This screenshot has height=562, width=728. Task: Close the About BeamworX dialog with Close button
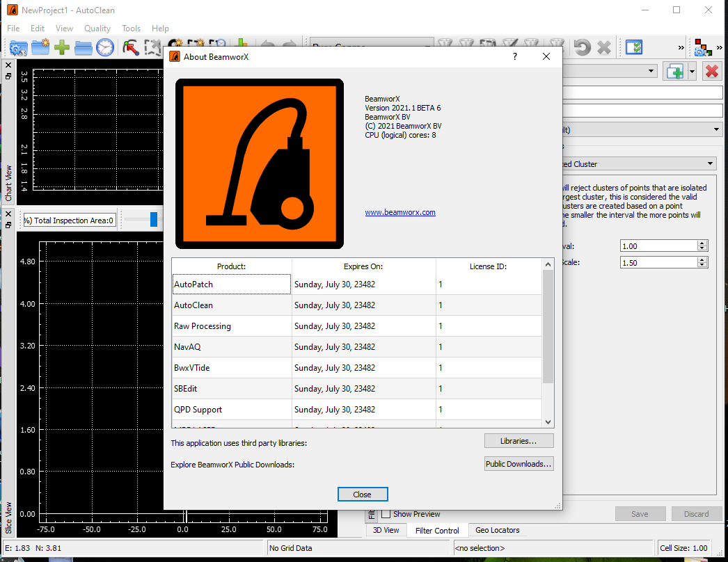pyautogui.click(x=363, y=494)
